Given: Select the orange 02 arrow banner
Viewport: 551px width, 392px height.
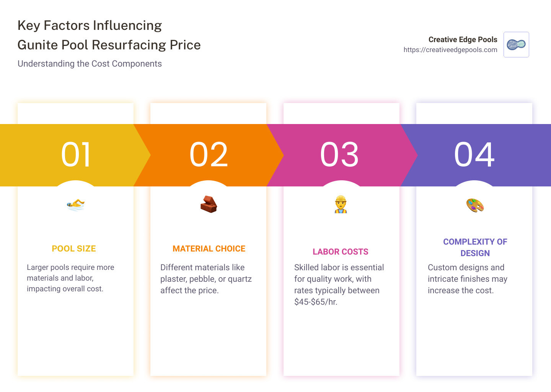Looking at the screenshot, I should pos(209,155).
